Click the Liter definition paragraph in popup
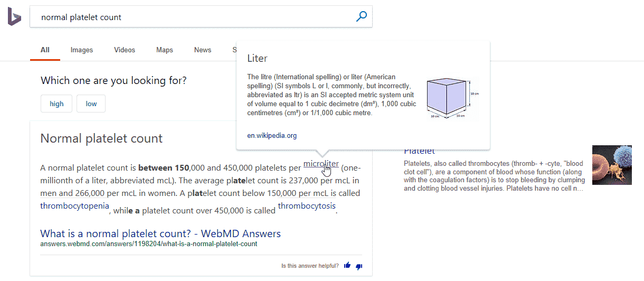 pyautogui.click(x=332, y=95)
